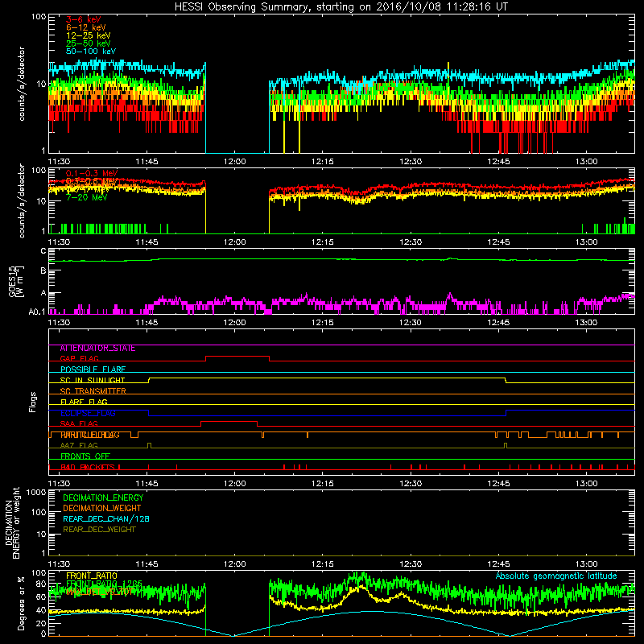Viewport: 644px width, 644px height.
Task: Click the 11:45 tick label under the decimation panel
Action: (147, 564)
